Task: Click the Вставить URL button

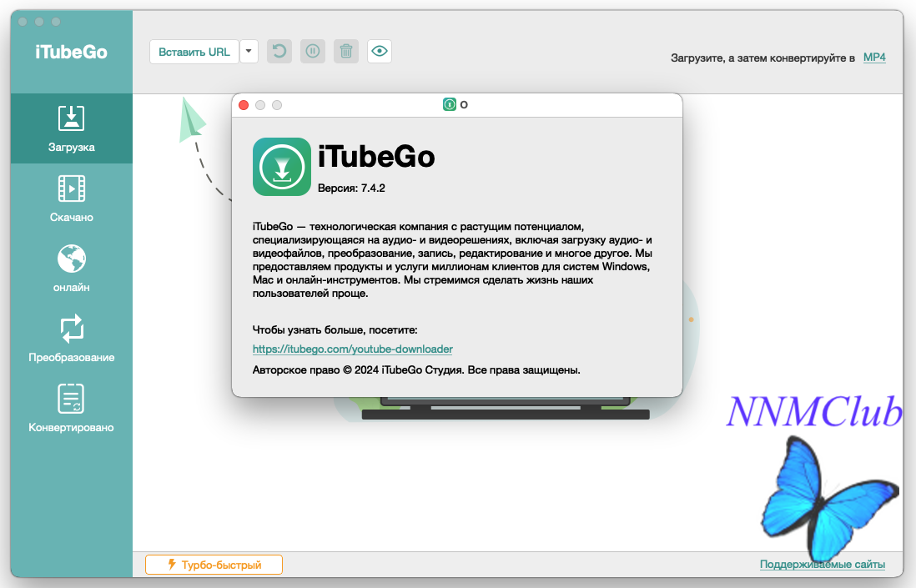Action: 194,52
